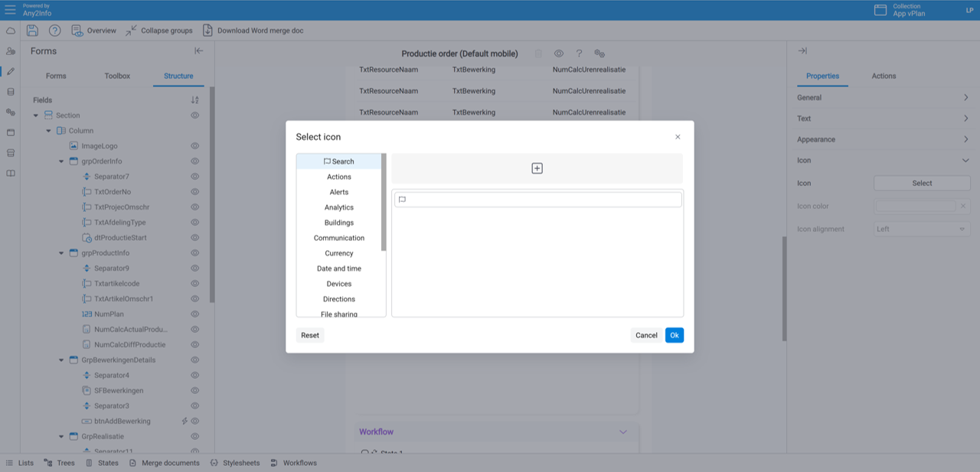Collapse the right properties panel
The width and height of the screenshot is (980, 472).
(x=802, y=51)
